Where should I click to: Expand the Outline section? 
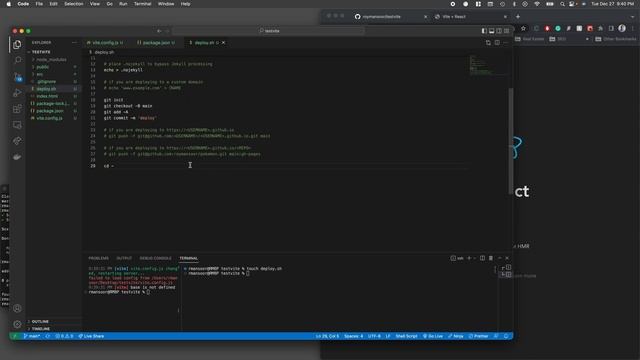coord(40,322)
